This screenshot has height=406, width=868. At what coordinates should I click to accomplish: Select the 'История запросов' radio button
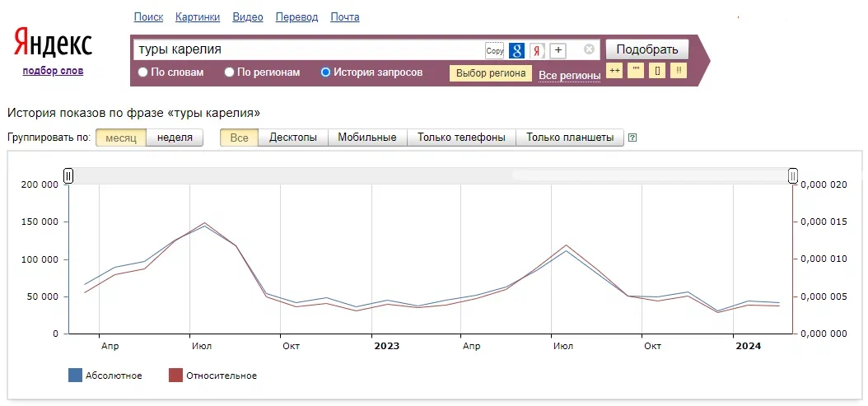pos(325,72)
